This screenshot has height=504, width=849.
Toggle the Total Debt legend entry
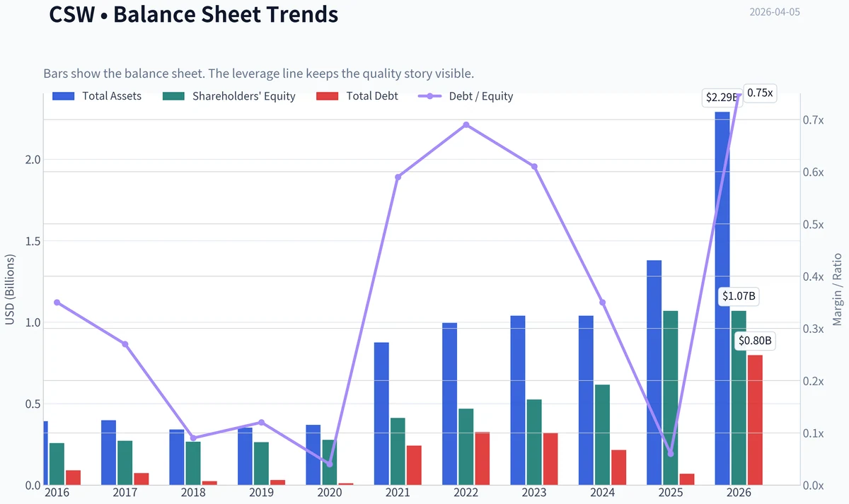coord(357,96)
